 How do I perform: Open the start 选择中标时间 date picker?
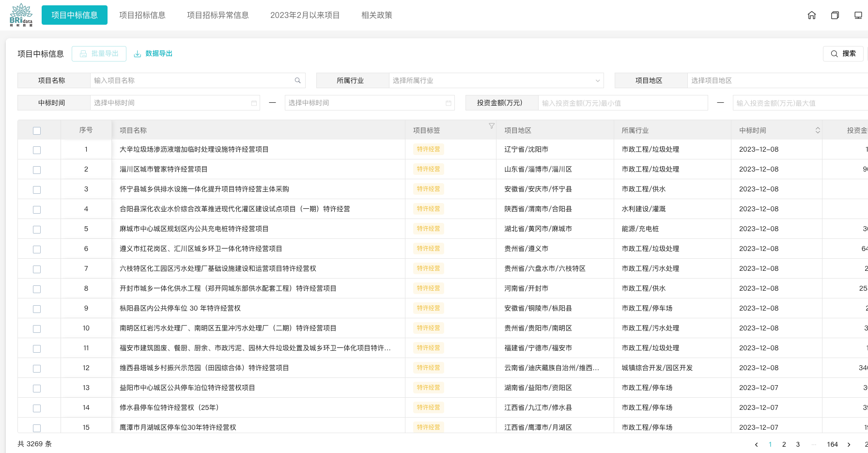175,103
